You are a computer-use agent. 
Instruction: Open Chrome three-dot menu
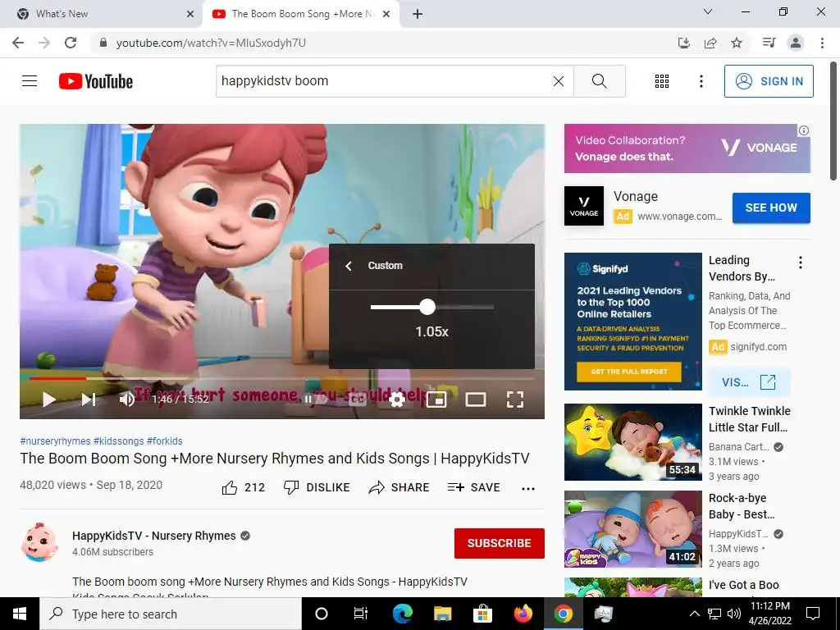(822, 43)
